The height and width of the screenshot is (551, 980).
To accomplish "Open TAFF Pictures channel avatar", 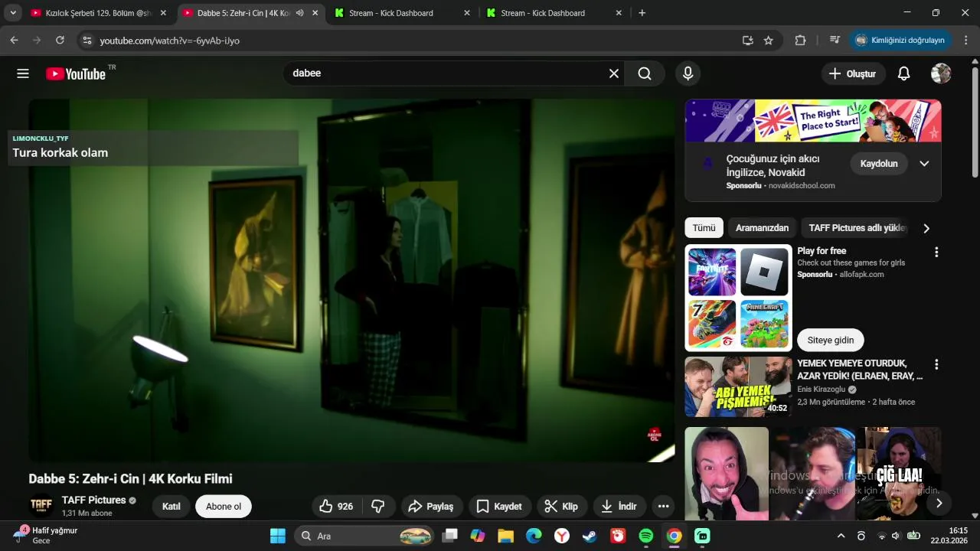I will click(x=41, y=506).
